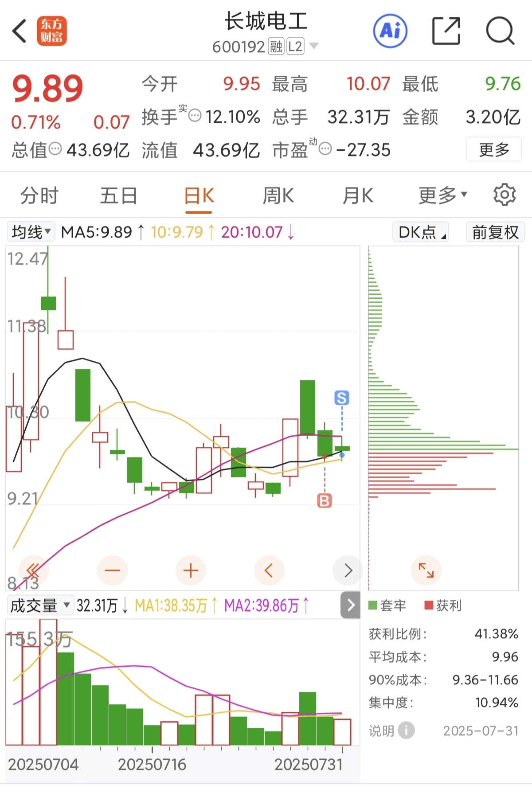Open the Ai assistant icon

click(x=390, y=31)
